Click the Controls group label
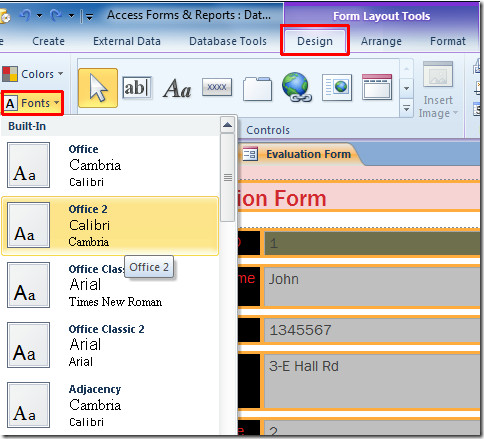The image size is (484, 439). [268, 130]
